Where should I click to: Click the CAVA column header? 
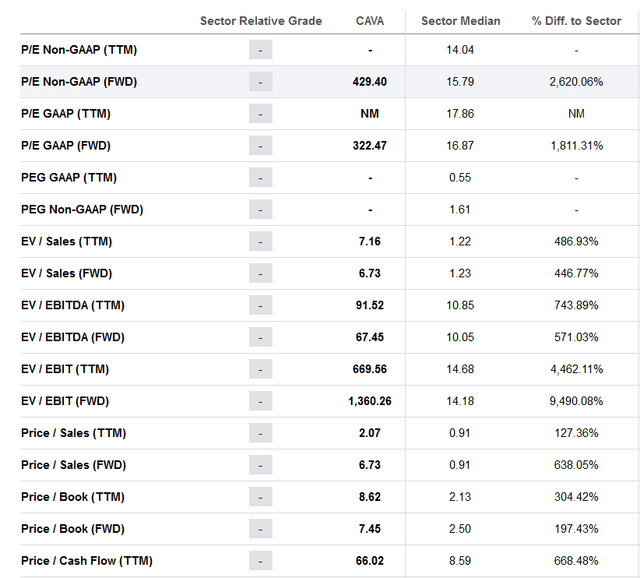(370, 21)
